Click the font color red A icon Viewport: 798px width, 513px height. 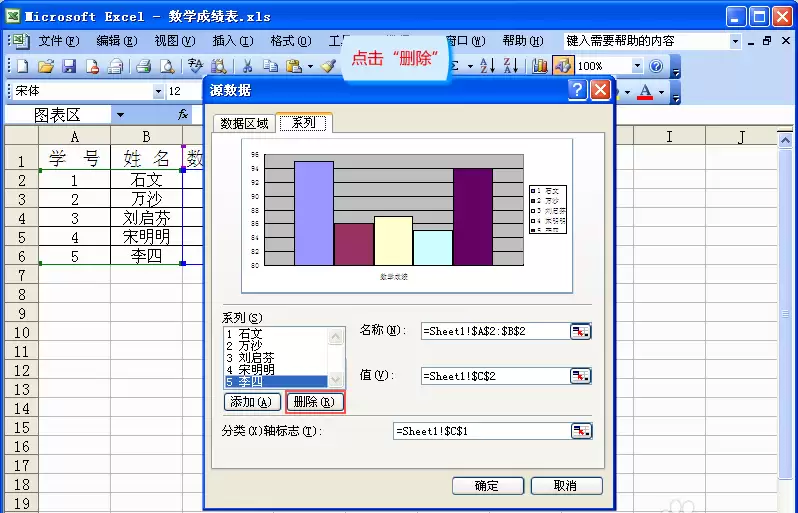click(645, 92)
